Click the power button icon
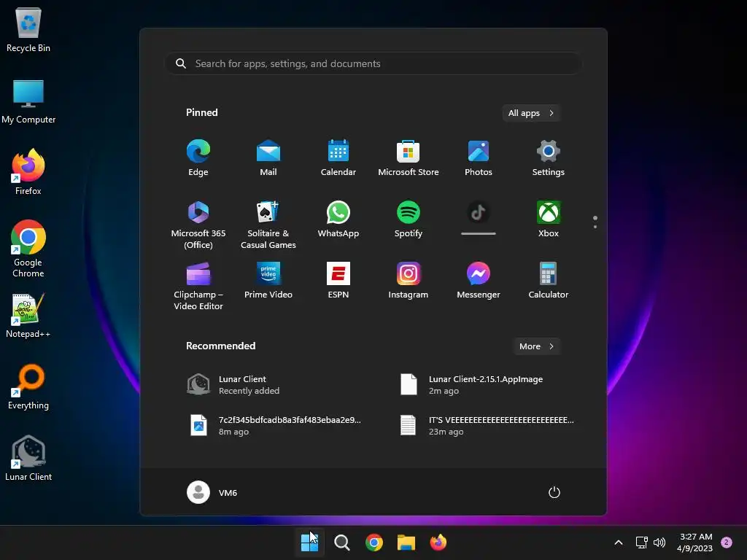Screen dimensions: 747x560 click(x=554, y=492)
